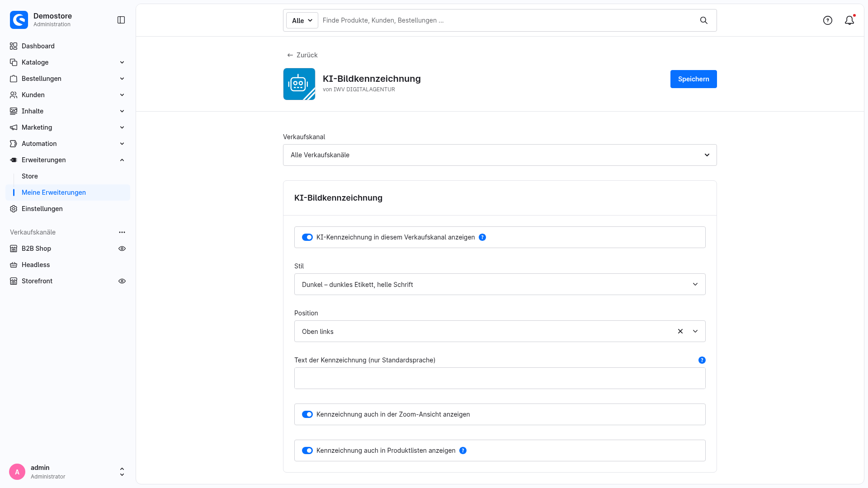The image size is (868, 488).
Task: Open the help icon in the header
Action: (x=828, y=20)
